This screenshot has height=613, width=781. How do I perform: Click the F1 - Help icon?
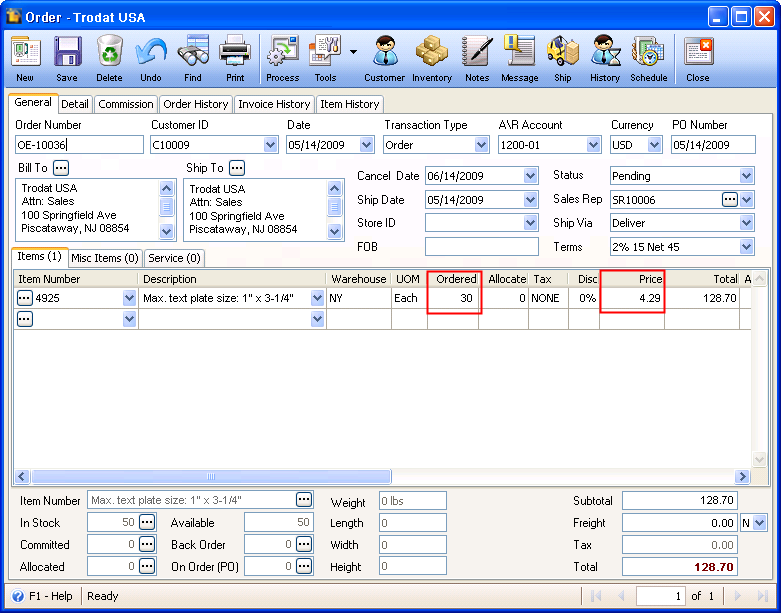[x=18, y=596]
